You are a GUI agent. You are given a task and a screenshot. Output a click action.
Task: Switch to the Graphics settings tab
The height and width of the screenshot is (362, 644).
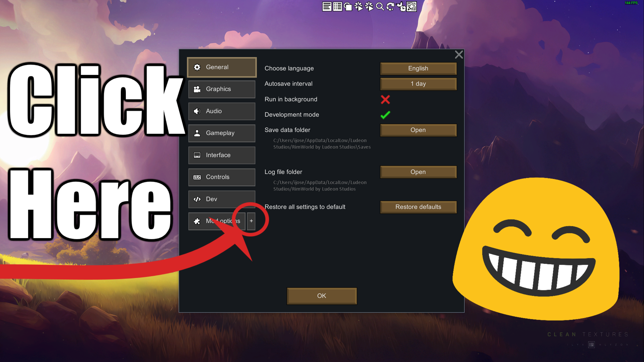point(222,89)
